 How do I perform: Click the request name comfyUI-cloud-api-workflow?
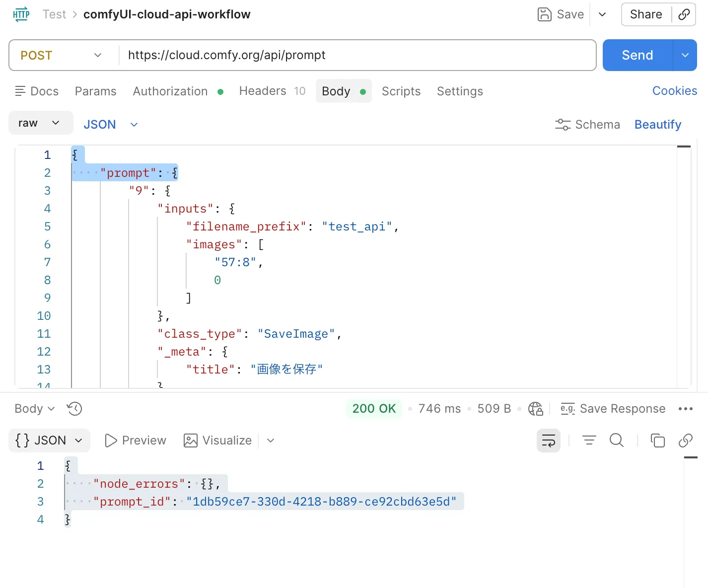(167, 14)
